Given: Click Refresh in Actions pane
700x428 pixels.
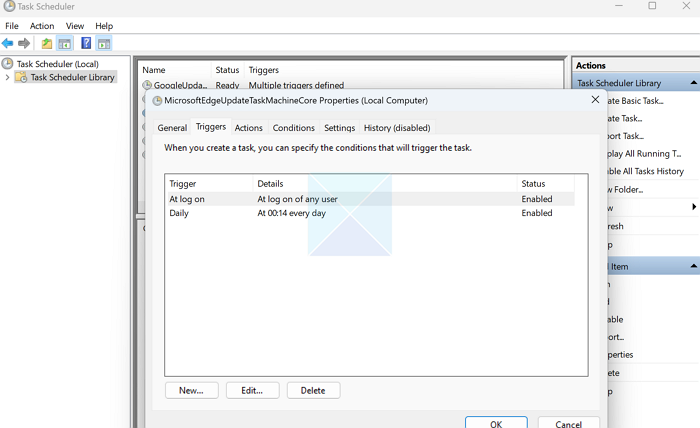Looking at the screenshot, I should 615,226.
